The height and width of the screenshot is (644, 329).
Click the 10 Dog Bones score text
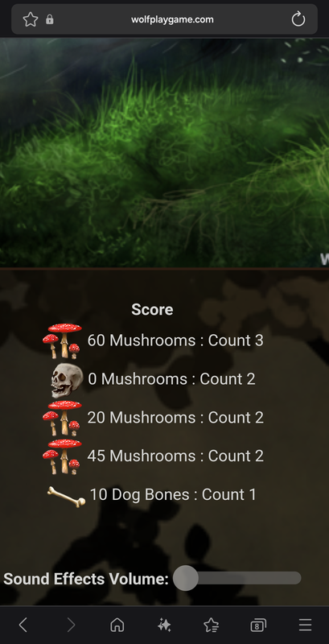pyautogui.click(x=173, y=494)
